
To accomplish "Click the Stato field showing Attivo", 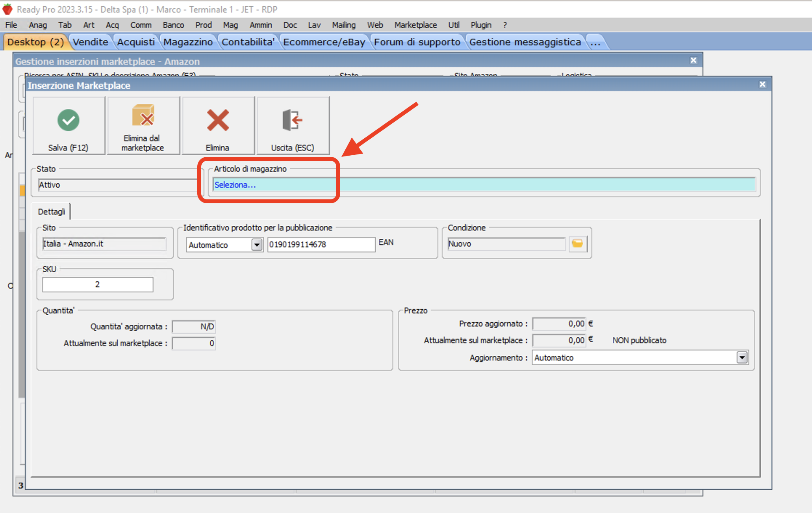I will click(x=117, y=185).
